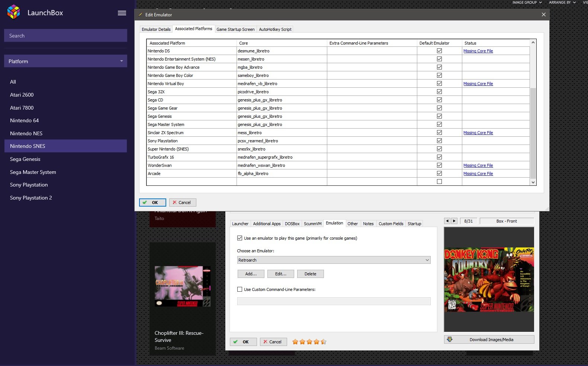Click Delete emulator button
Screen dimensions: 588x366
[x=311, y=274]
